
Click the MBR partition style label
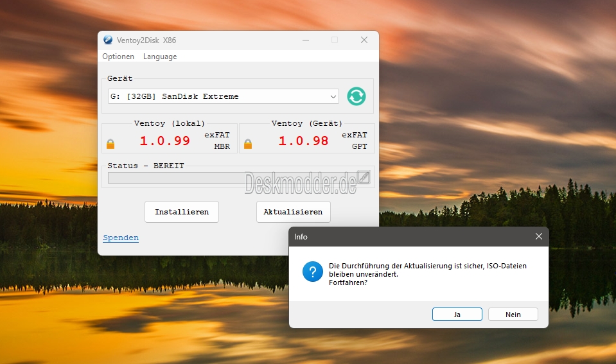point(222,146)
